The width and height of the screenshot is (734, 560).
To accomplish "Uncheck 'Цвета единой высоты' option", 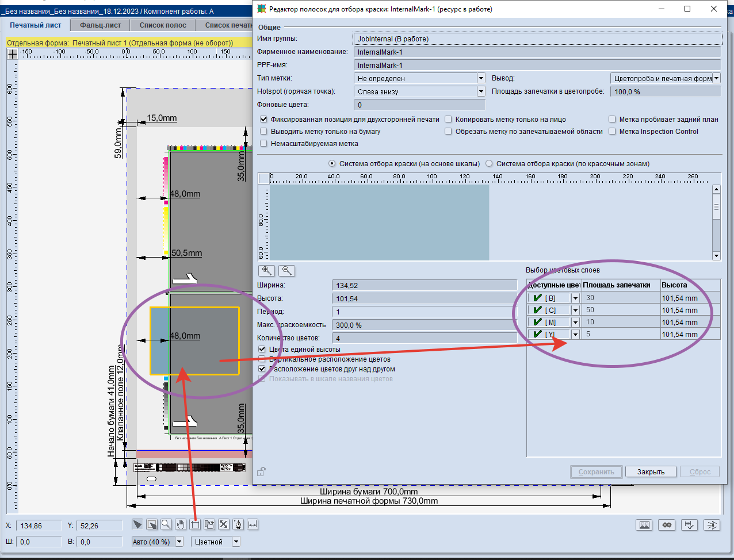I will (x=263, y=350).
